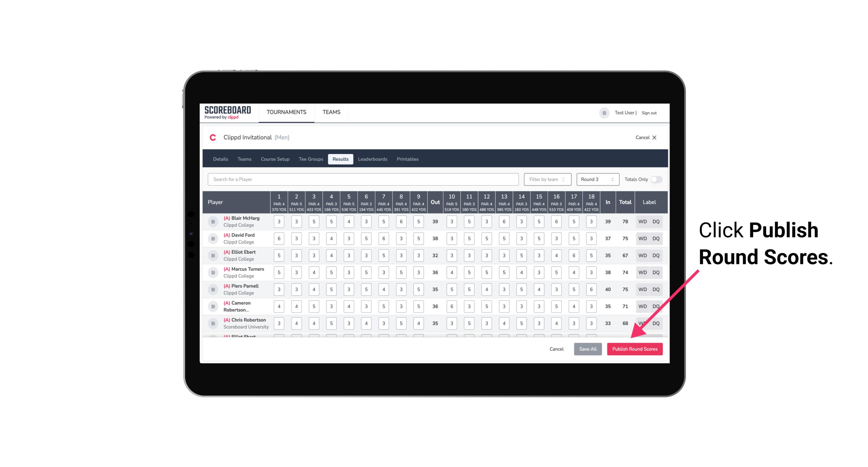Click the Clippd logo icon in header
The height and width of the screenshot is (467, 868).
point(214,137)
